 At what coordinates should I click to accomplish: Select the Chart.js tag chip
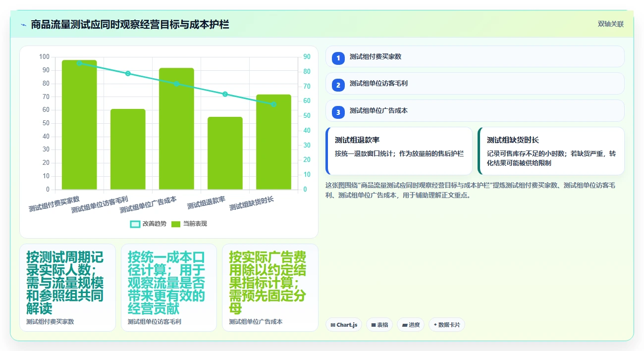coord(344,325)
